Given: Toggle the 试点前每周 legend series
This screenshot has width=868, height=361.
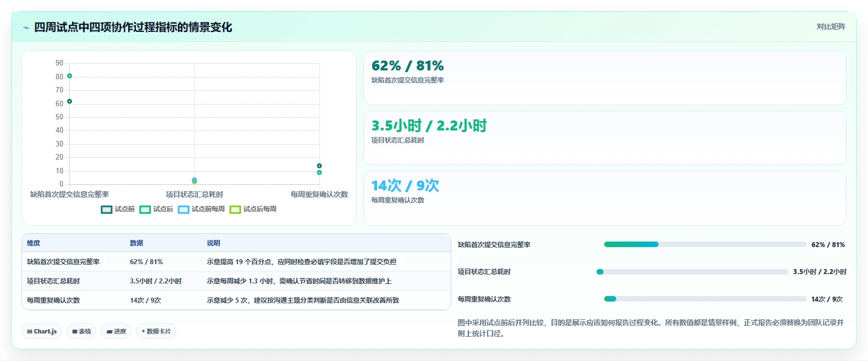Looking at the screenshot, I should pos(201,209).
